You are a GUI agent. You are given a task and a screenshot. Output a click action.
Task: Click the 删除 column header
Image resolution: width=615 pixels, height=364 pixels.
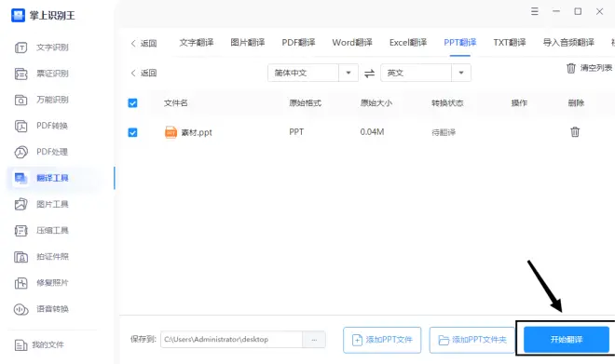pos(576,103)
